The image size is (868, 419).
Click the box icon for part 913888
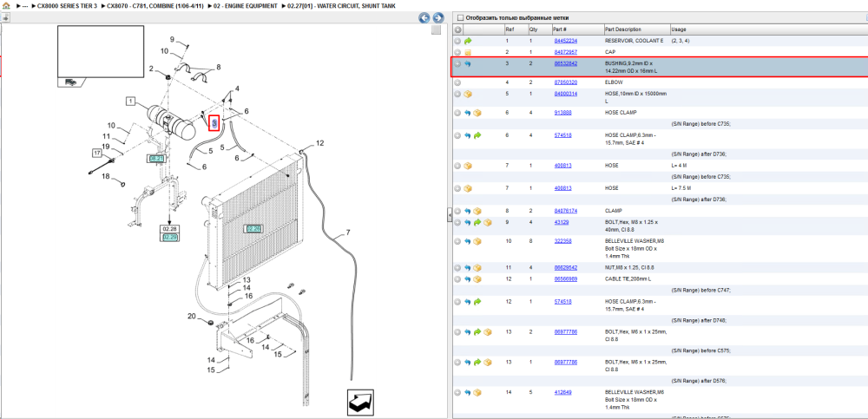click(x=477, y=113)
